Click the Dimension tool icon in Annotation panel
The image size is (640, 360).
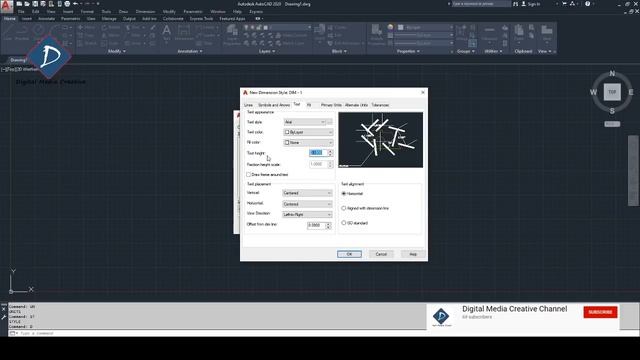click(x=184, y=31)
